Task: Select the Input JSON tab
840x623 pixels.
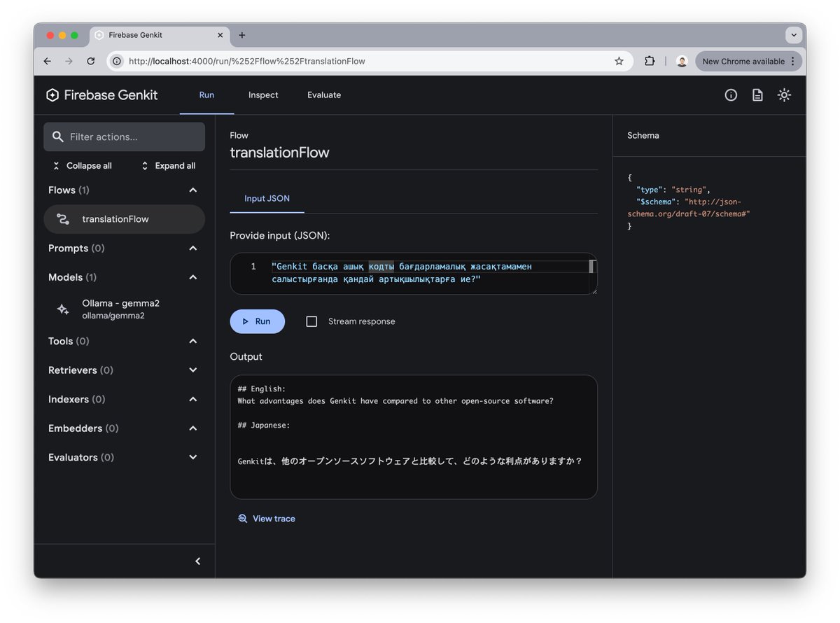Action: 267,199
